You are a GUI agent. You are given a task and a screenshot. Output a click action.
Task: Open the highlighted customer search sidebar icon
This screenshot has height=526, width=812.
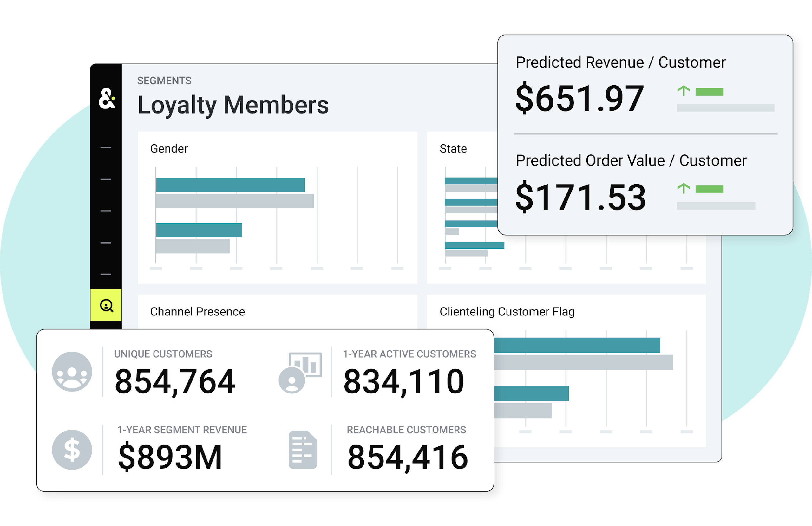(x=106, y=305)
